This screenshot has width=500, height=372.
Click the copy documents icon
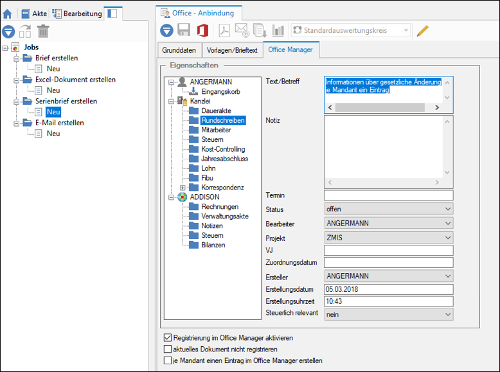[260, 30]
